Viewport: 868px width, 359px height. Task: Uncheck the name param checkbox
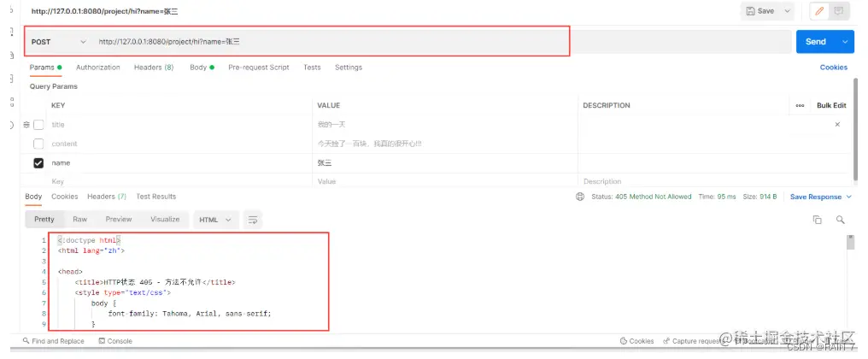tap(38, 163)
